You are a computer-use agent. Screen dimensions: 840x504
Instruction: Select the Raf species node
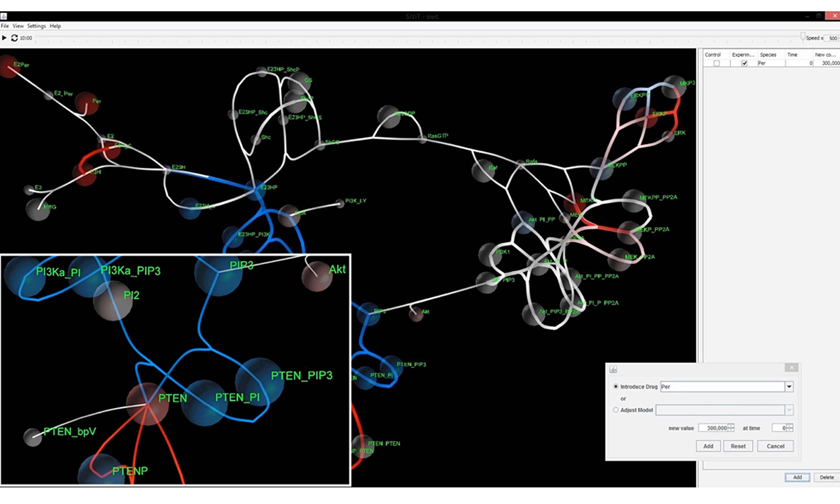click(x=483, y=170)
